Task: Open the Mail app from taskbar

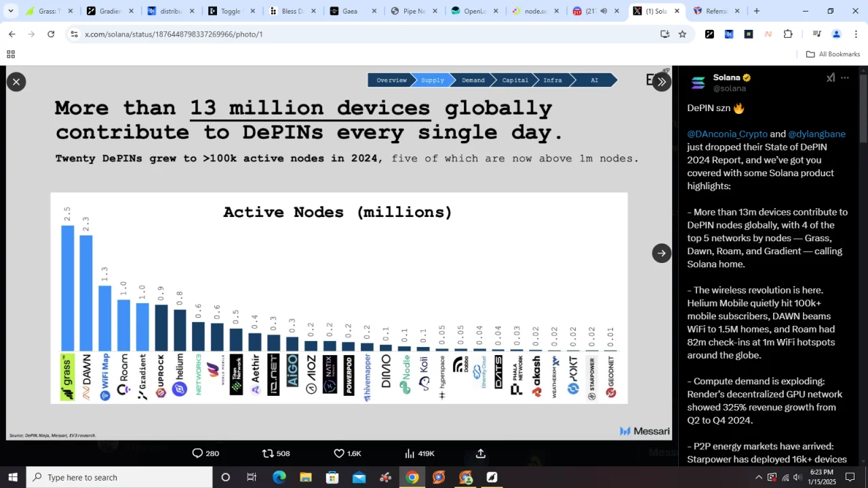Action: point(359,477)
